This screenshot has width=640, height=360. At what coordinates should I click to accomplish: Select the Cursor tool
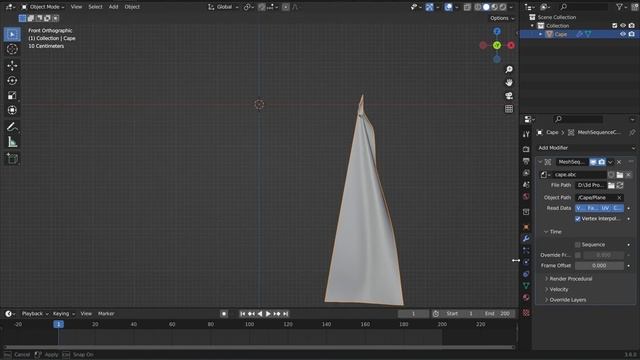12,49
